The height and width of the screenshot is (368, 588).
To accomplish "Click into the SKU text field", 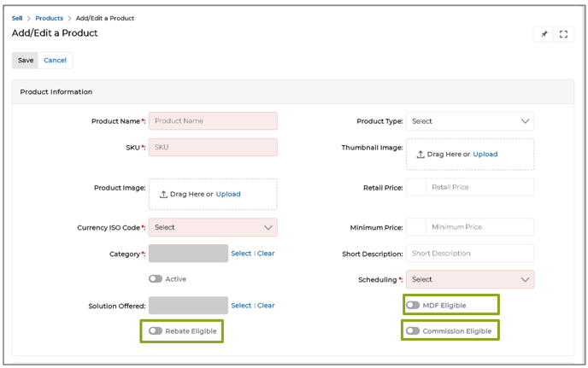I will pos(213,147).
